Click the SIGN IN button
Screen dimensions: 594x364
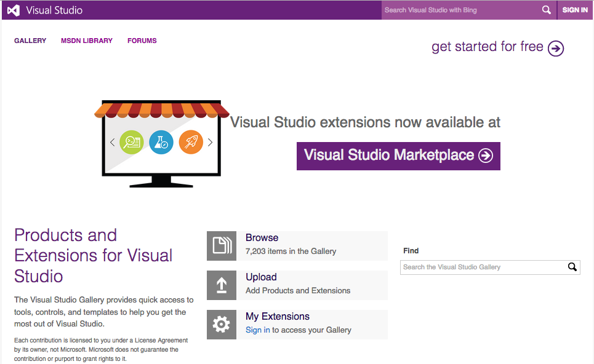(575, 10)
